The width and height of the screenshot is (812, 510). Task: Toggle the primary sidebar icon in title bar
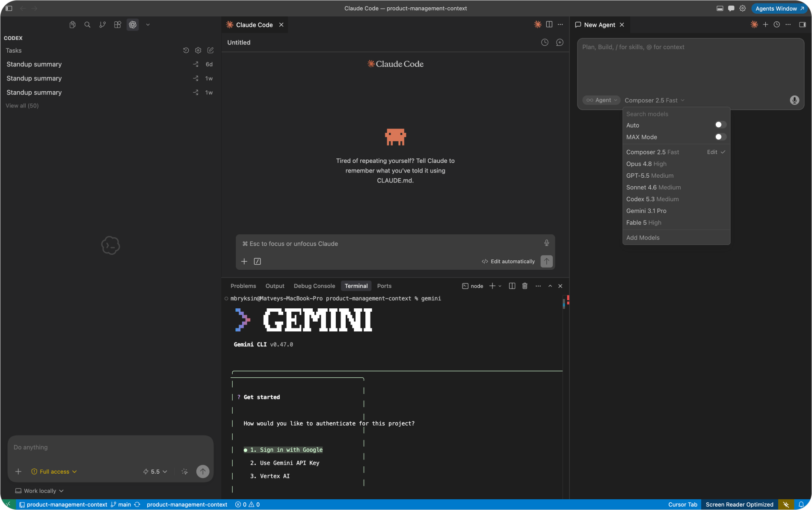tap(9, 8)
